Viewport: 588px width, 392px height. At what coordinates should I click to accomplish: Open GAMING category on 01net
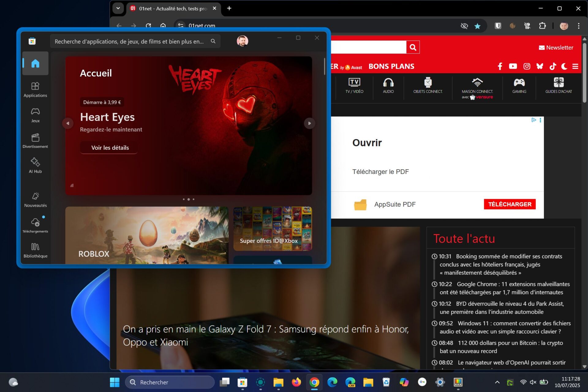pos(519,86)
